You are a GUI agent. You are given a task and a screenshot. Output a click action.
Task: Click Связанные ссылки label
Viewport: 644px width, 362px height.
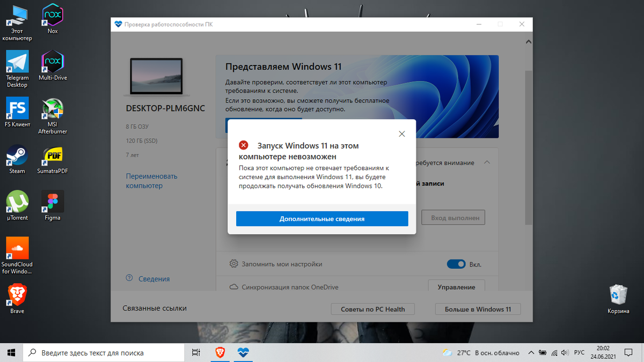coord(155,308)
